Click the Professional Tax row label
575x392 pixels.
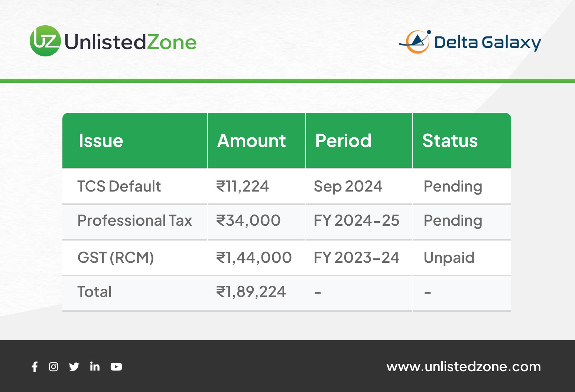coord(134,220)
